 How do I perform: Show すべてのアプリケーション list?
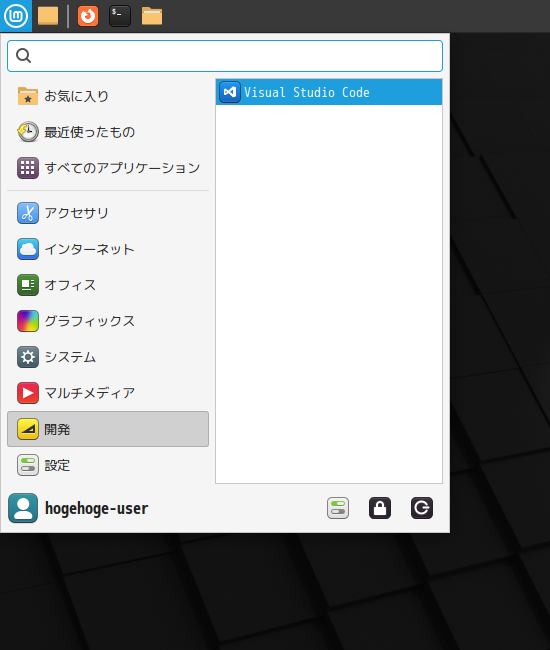pyautogui.click(x=108, y=168)
